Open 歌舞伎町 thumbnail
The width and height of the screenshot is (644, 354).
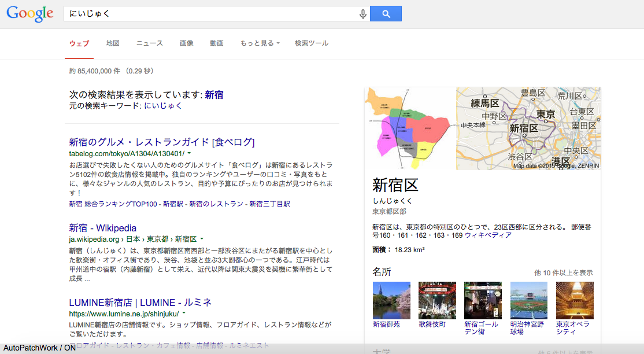(437, 300)
